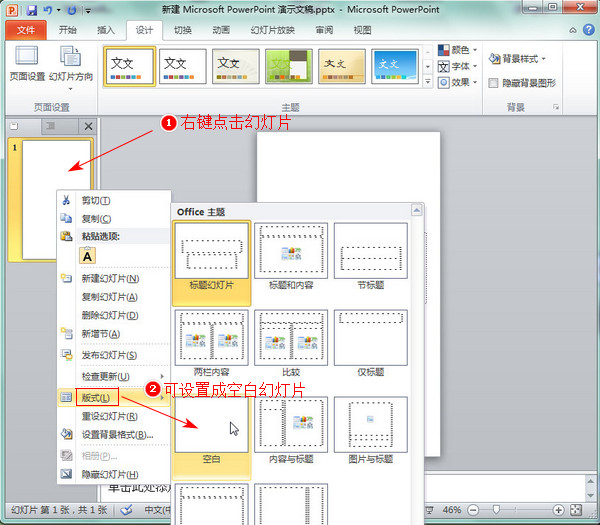Viewport: 600px width, 525px height.
Task: Expand the 背景样式 dropdown arrow
Action: [x=543, y=59]
